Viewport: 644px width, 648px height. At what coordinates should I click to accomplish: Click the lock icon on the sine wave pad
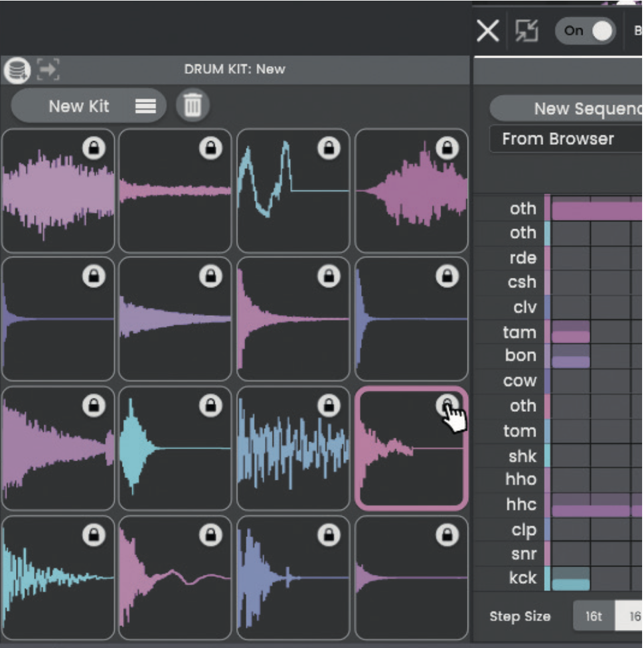click(327, 149)
